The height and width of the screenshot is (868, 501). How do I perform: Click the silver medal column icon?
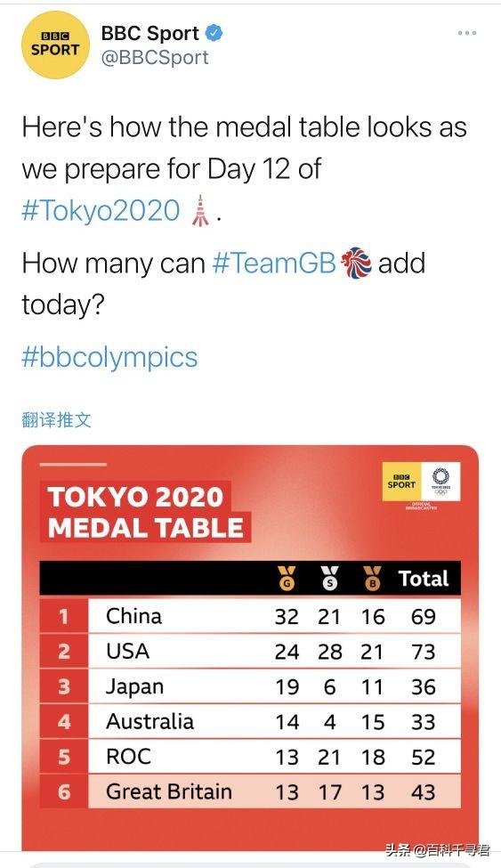(330, 578)
